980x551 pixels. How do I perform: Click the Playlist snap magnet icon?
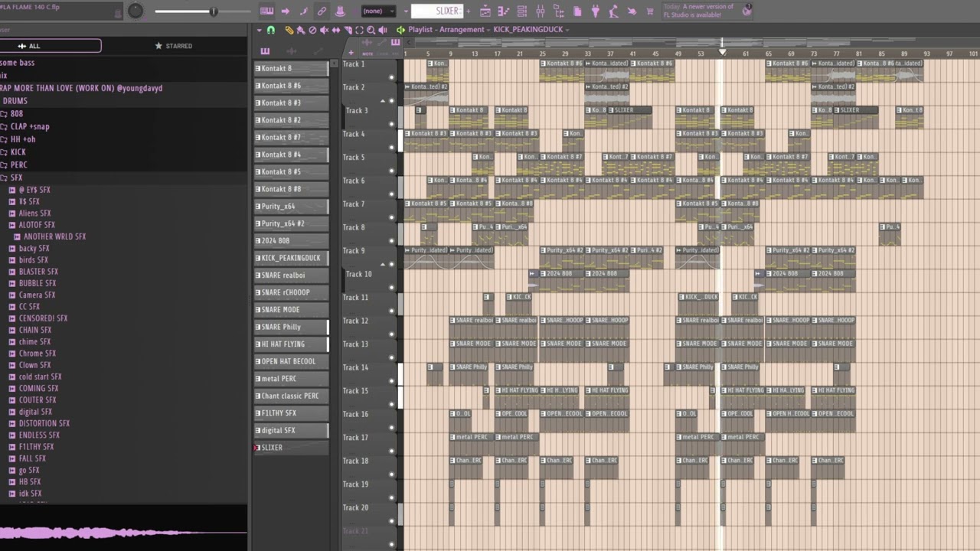[270, 30]
